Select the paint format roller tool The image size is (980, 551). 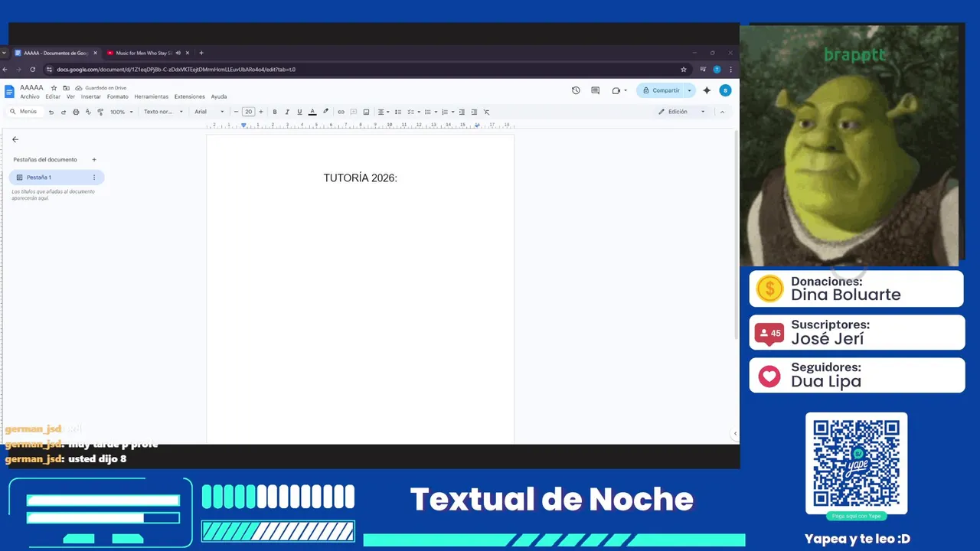(100, 112)
